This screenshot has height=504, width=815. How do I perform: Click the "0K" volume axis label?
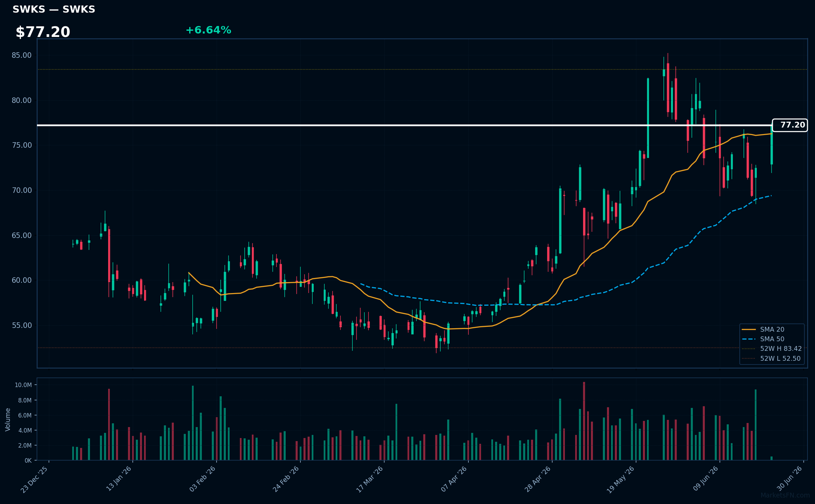28,461
